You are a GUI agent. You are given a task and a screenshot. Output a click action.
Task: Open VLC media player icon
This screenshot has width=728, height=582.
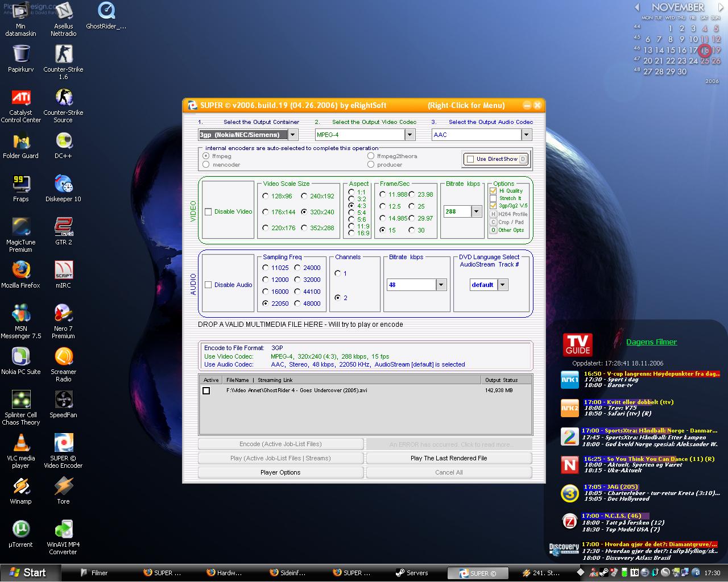click(x=21, y=451)
